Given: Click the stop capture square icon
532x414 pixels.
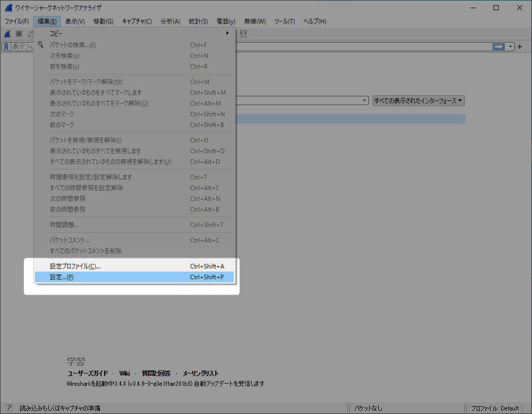Looking at the screenshot, I should click(19, 34).
